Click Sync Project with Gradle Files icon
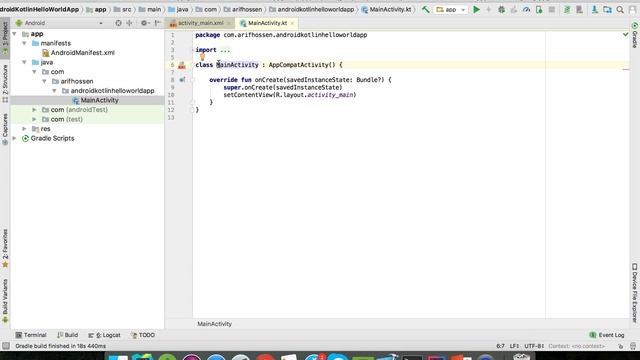 tap(567, 9)
